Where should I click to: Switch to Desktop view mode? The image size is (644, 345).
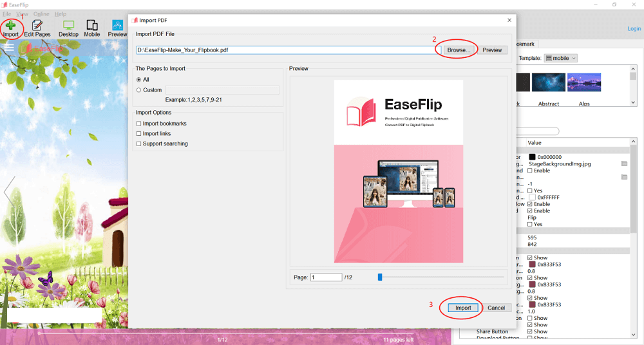point(68,28)
